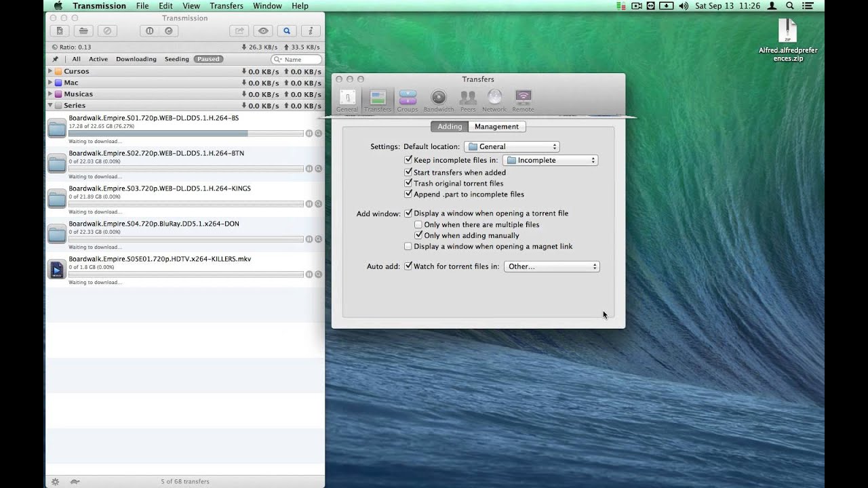Select the Adding tab
868x488 pixels.
point(450,127)
